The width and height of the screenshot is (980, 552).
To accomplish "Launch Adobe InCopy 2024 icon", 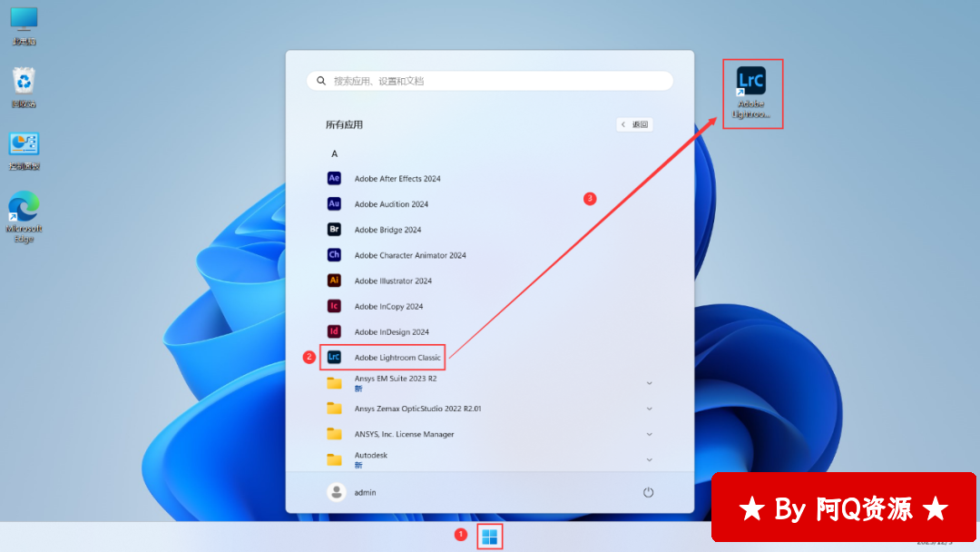I will (334, 306).
